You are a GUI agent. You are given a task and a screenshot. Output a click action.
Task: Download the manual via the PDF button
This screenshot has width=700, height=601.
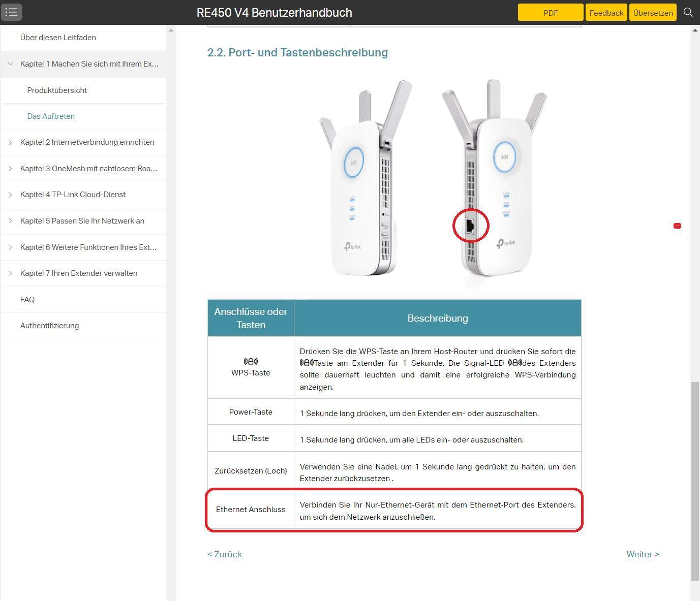[551, 12]
